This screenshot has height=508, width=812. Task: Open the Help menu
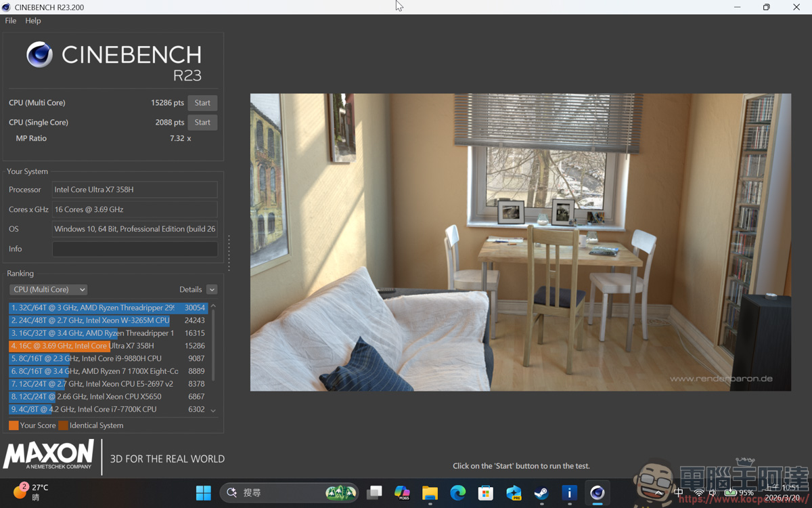click(x=33, y=21)
